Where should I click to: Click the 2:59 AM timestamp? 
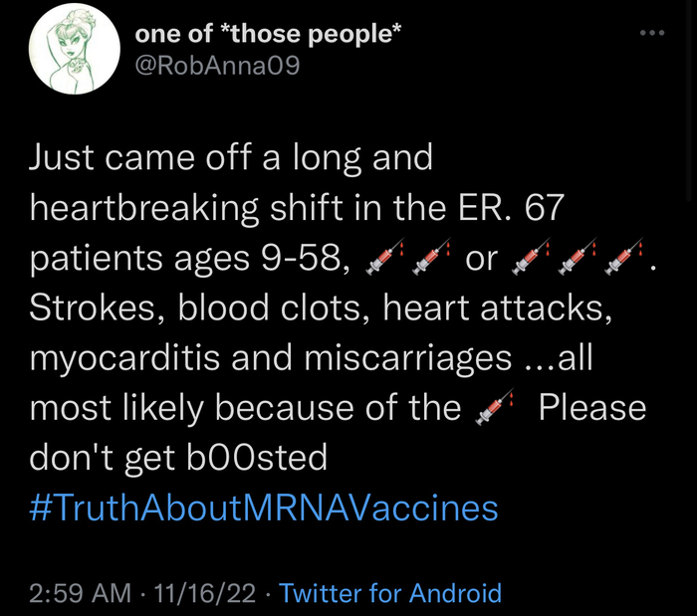pos(81,594)
